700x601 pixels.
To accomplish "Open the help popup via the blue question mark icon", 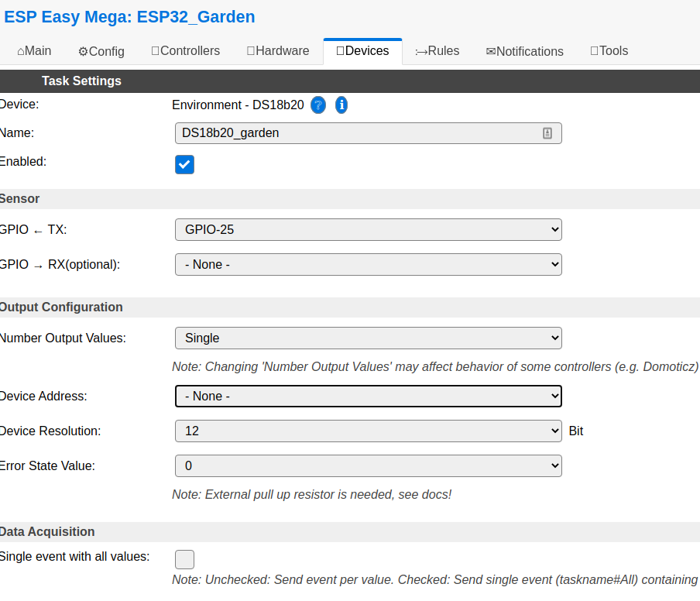I will click(318, 105).
